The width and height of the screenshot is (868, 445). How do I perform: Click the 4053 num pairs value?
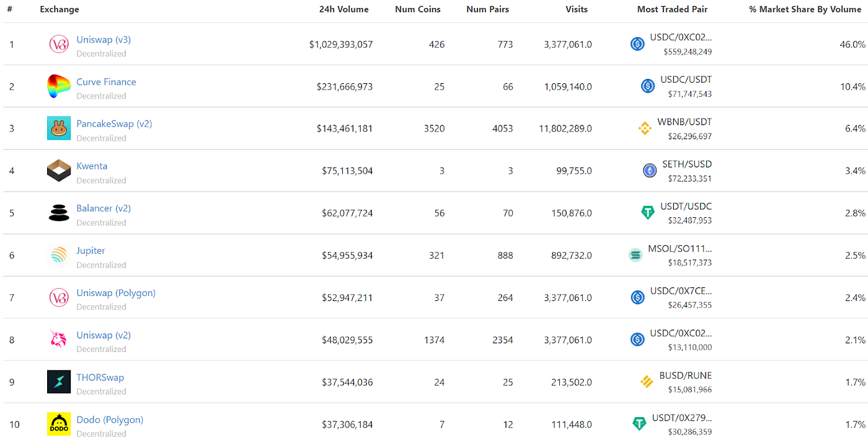[503, 129]
